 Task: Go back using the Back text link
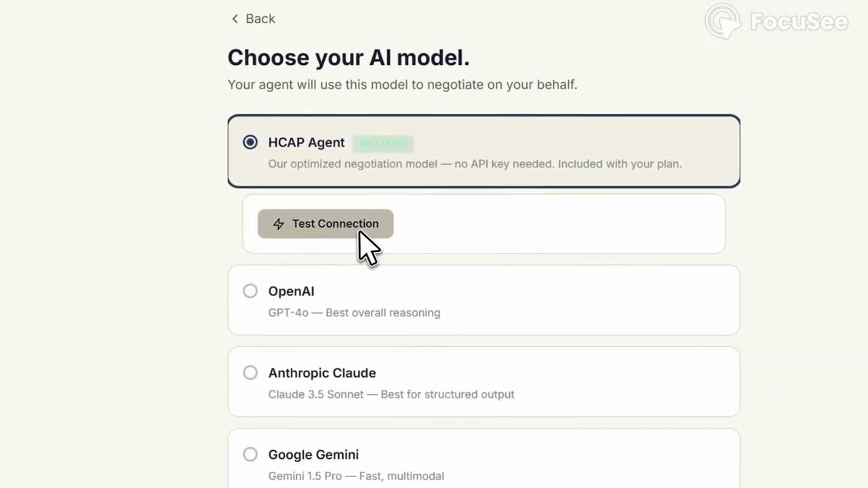(x=260, y=19)
